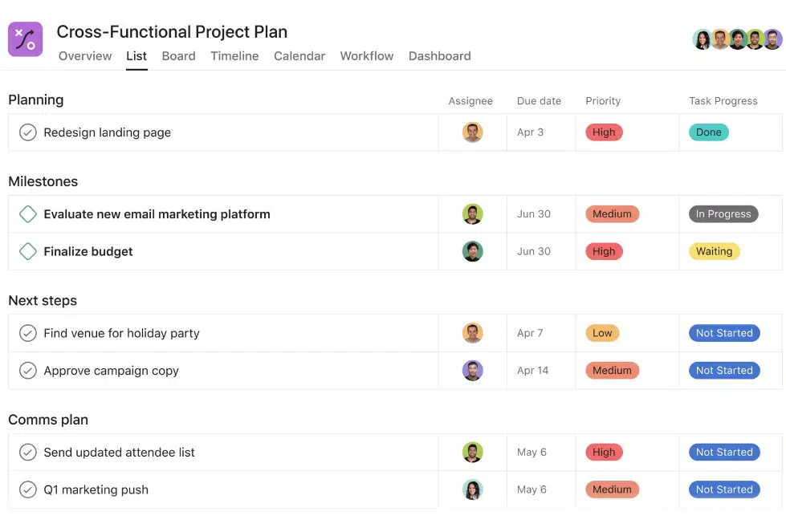
Task: Toggle the Find venue for holiday party checkmark
Action: (x=28, y=333)
